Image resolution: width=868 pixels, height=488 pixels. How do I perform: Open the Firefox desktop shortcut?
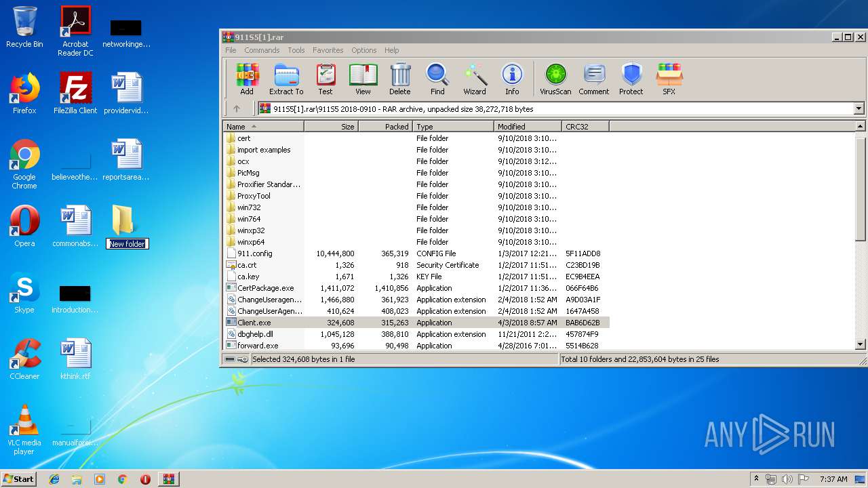pyautogui.click(x=24, y=93)
